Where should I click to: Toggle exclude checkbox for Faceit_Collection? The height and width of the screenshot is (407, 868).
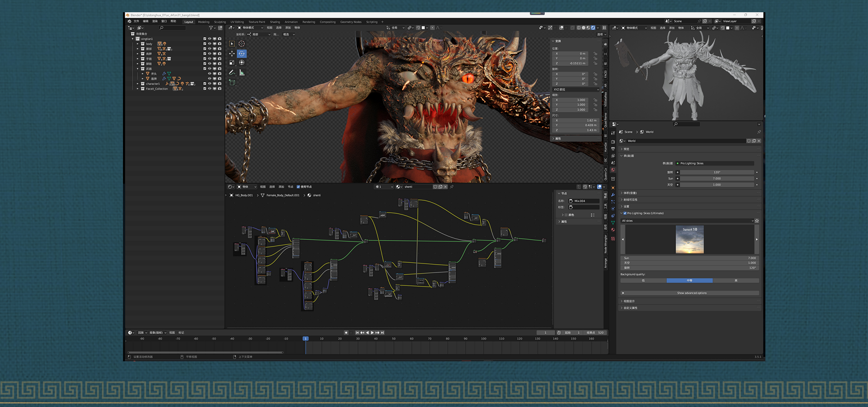(x=205, y=89)
